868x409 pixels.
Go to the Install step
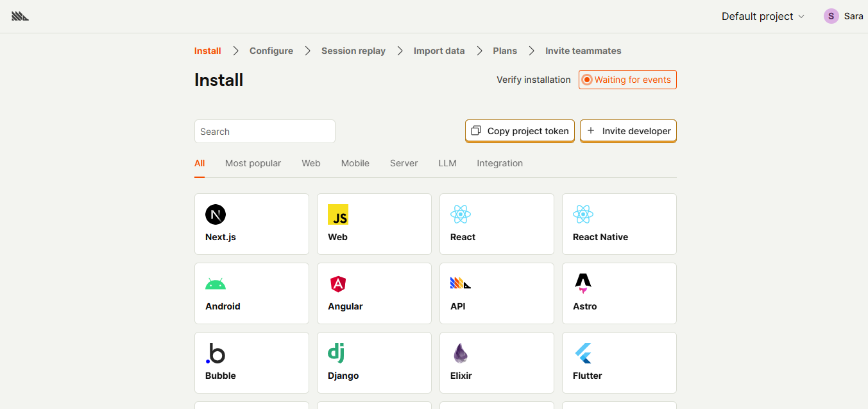pyautogui.click(x=208, y=51)
